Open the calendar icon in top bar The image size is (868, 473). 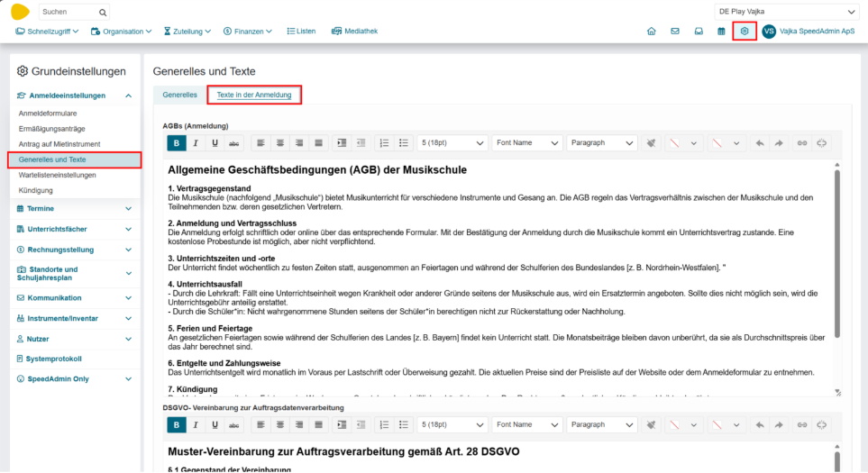721,31
